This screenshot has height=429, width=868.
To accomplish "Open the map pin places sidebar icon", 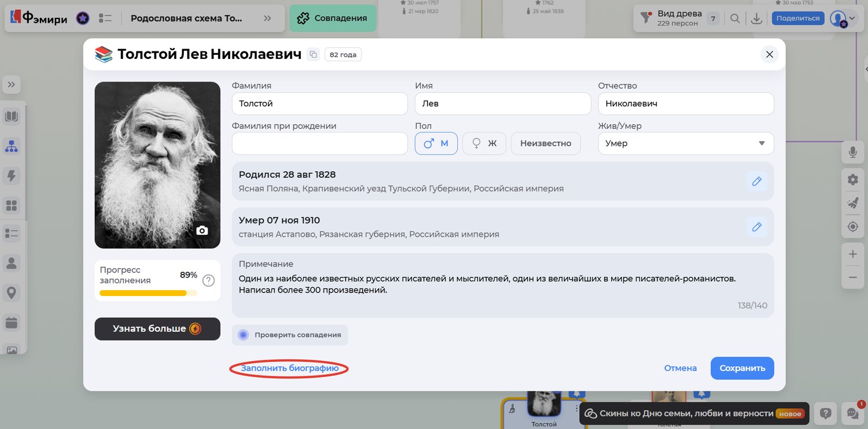I will point(12,293).
